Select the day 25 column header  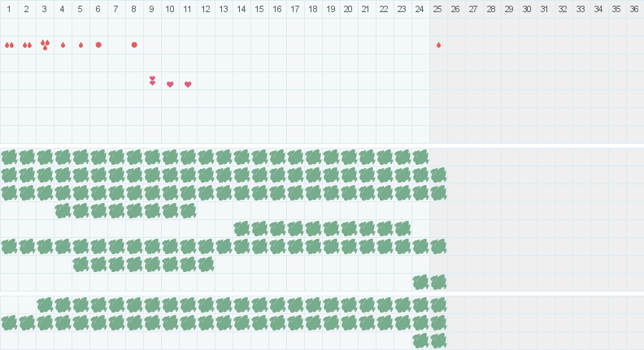(437, 9)
